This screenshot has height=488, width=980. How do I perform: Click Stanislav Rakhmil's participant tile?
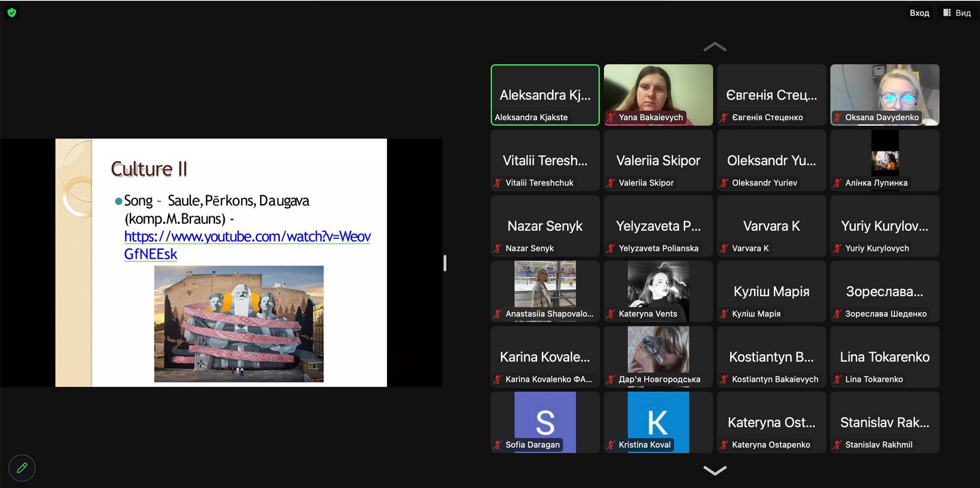pyautogui.click(x=884, y=422)
